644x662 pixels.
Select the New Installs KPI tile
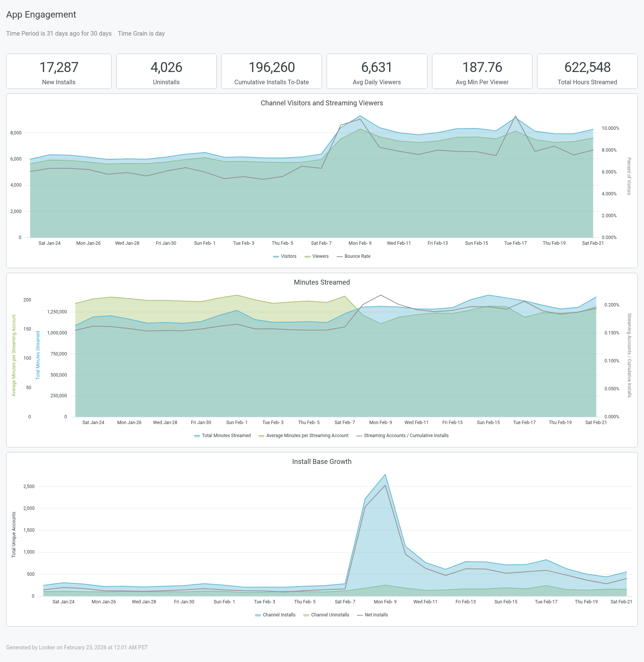point(59,71)
